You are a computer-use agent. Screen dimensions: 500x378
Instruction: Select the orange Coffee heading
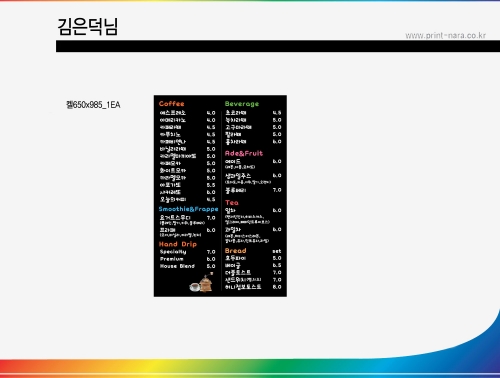[171, 104]
